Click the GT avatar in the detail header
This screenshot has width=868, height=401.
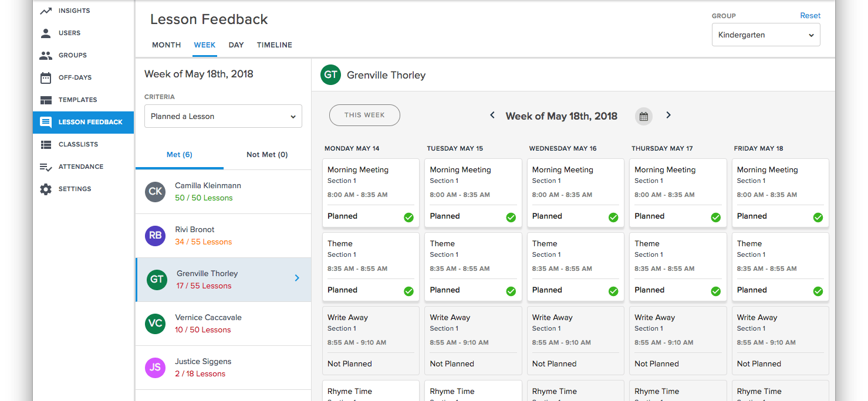pyautogui.click(x=331, y=75)
